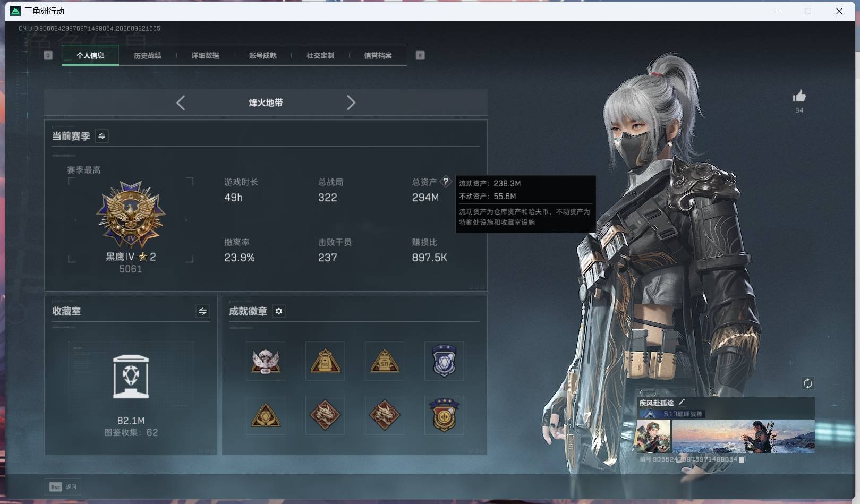Click the 图鉴收集: 62 text

click(131, 433)
